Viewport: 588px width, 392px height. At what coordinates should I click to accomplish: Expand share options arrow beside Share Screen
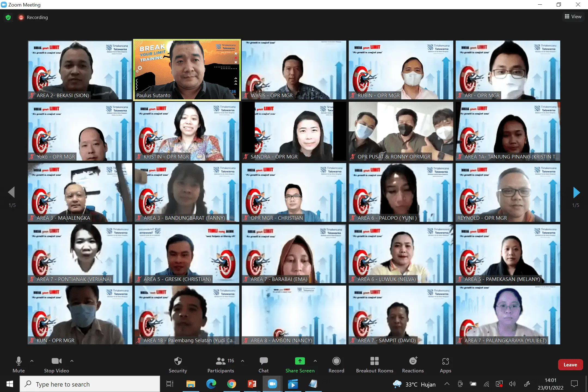click(x=315, y=361)
